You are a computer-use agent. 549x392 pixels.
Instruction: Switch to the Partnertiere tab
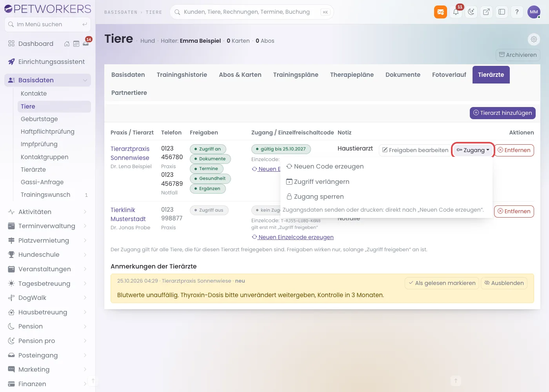click(x=129, y=93)
